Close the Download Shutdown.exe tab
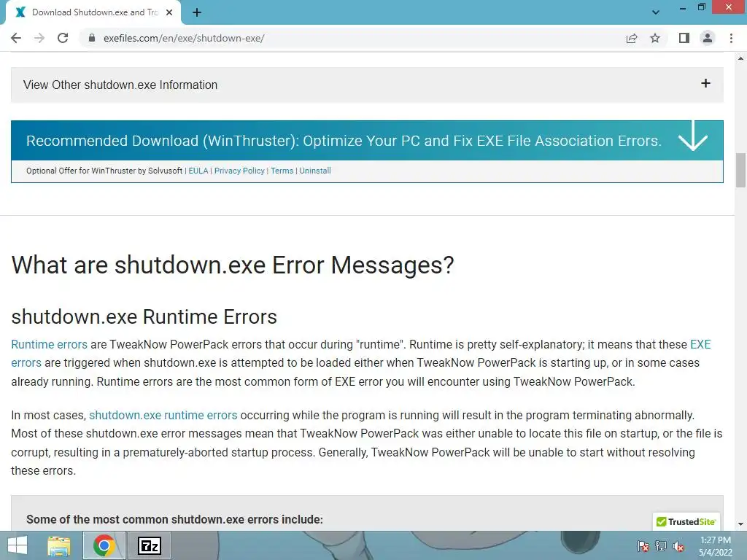Screen dimensions: 747x560 click(x=169, y=12)
